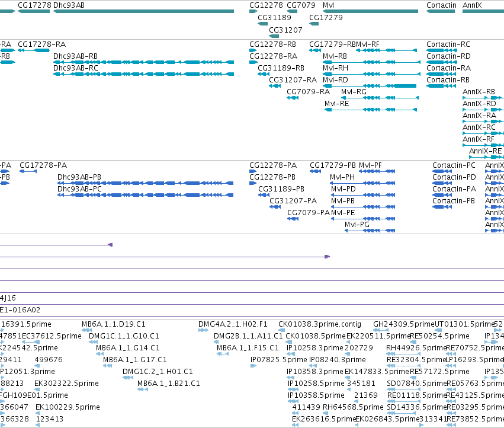Open the CG31207-RA transcript label
504x428 pixels.
tap(293, 80)
